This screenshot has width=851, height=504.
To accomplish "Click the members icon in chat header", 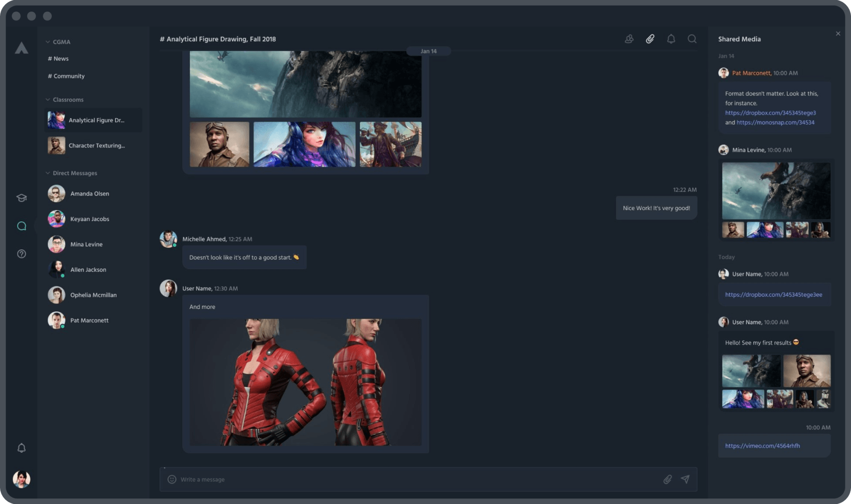I will click(x=629, y=39).
